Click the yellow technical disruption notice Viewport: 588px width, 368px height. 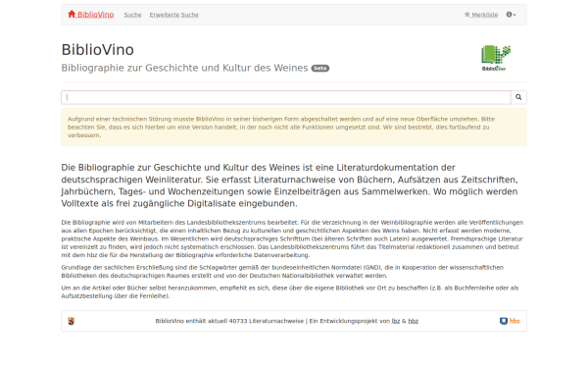[x=294, y=128]
